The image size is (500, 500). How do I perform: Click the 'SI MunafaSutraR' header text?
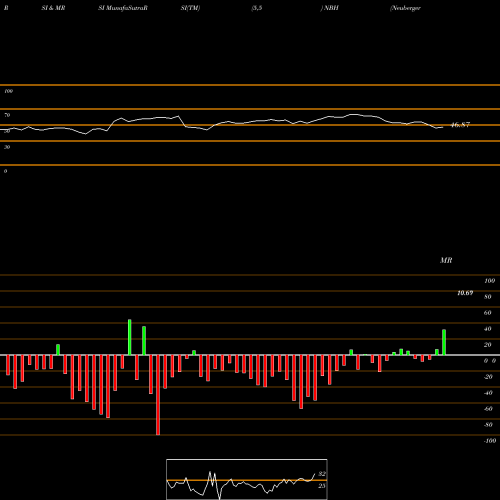tap(123, 8)
